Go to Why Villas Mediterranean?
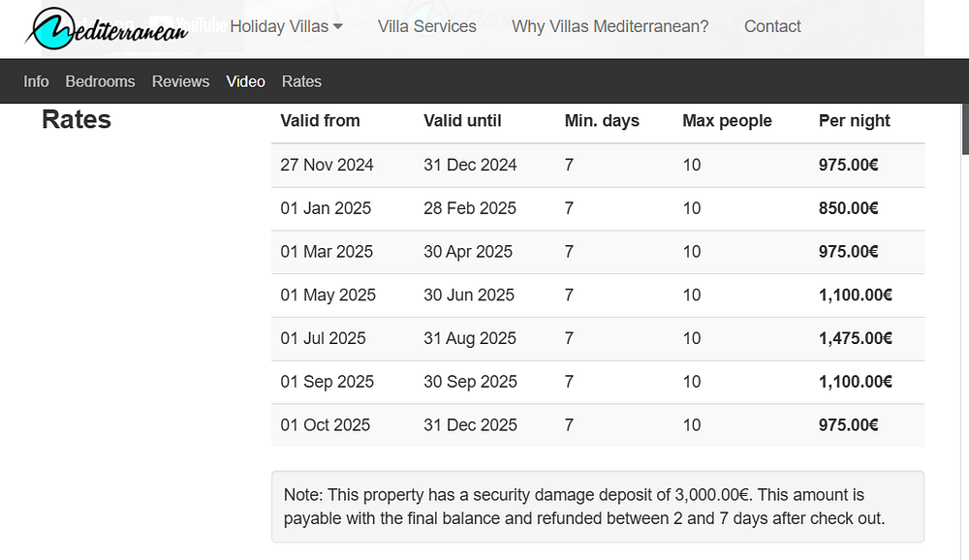This screenshot has width=969, height=560. (x=610, y=26)
